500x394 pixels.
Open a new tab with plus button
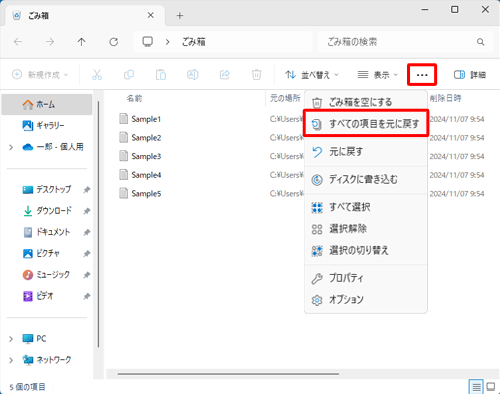[180, 16]
